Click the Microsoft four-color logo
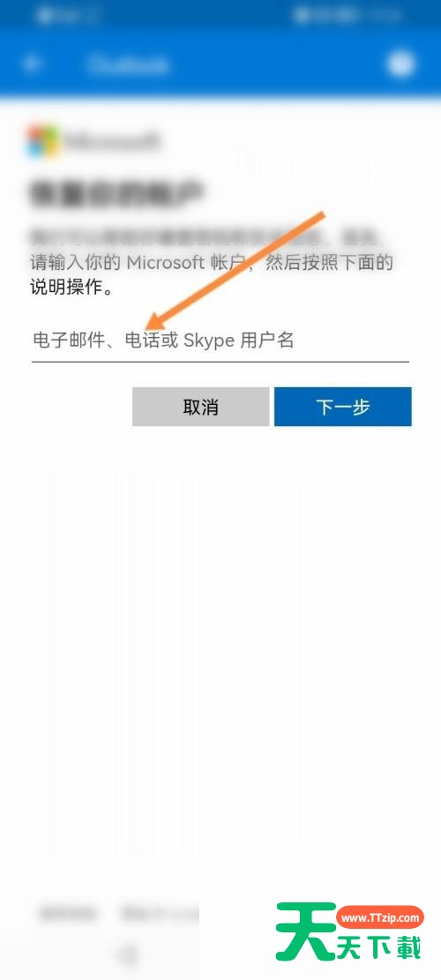The width and height of the screenshot is (441, 980). (43, 141)
